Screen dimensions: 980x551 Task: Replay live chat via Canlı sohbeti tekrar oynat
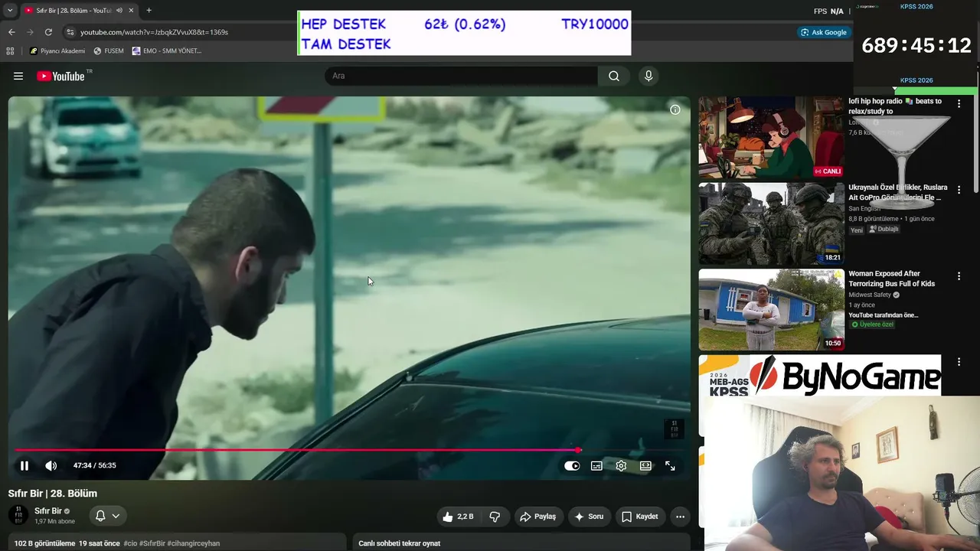pyautogui.click(x=400, y=543)
